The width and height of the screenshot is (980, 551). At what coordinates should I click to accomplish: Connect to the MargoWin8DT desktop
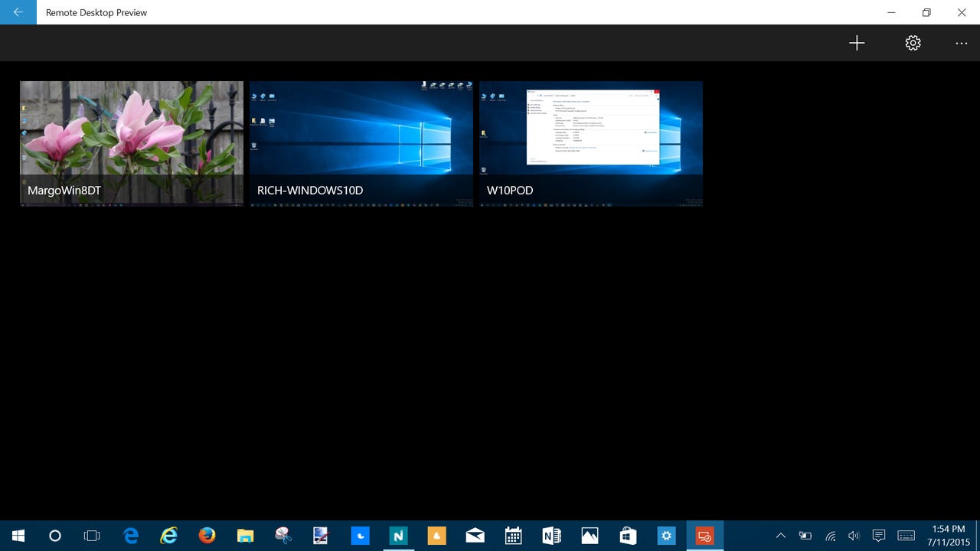tap(131, 143)
